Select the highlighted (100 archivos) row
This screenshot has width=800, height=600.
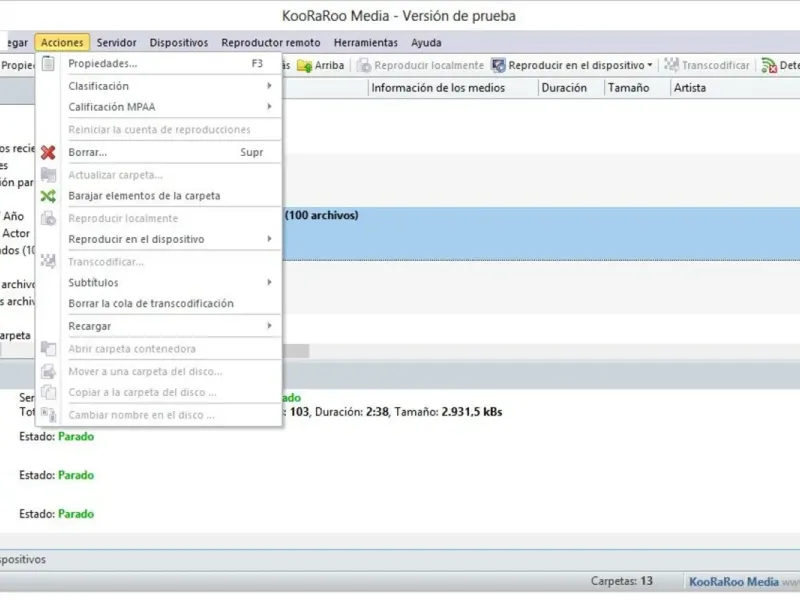pos(541,234)
